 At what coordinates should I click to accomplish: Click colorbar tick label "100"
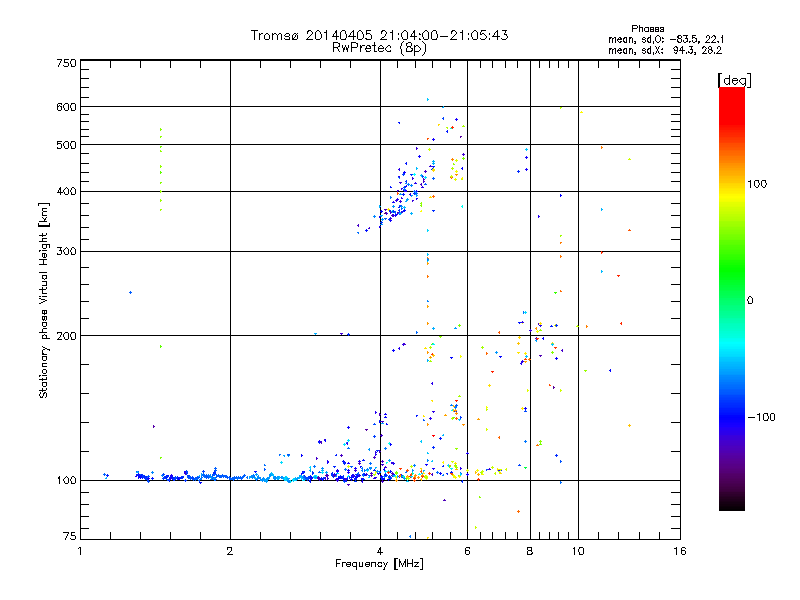click(x=757, y=184)
